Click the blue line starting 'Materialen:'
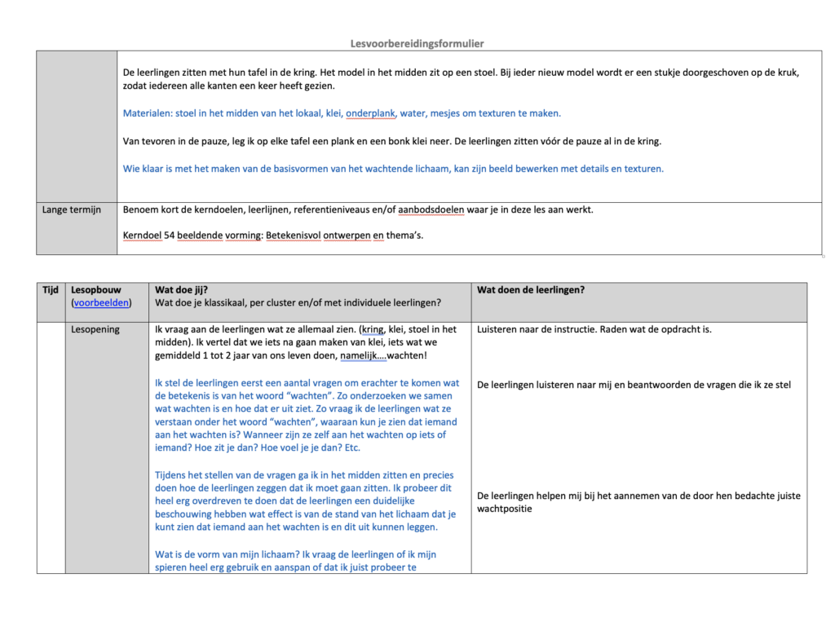This screenshot has height=644, width=835. (x=342, y=113)
